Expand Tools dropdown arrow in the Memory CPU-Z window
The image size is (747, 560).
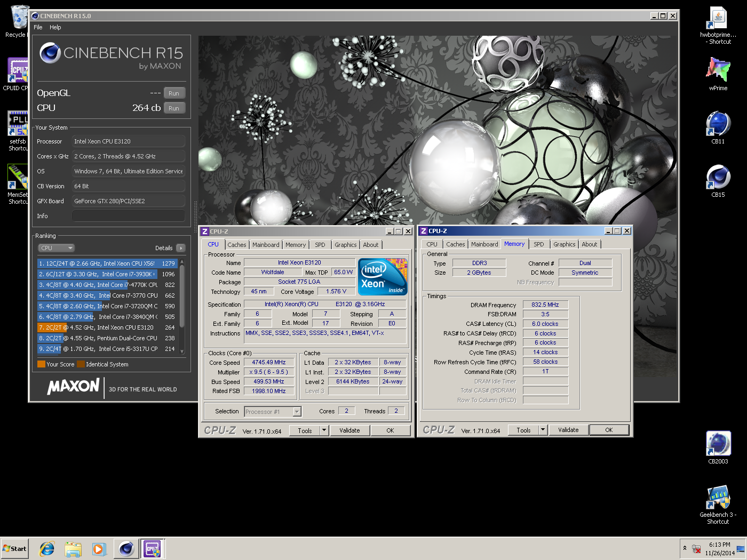[x=543, y=430]
